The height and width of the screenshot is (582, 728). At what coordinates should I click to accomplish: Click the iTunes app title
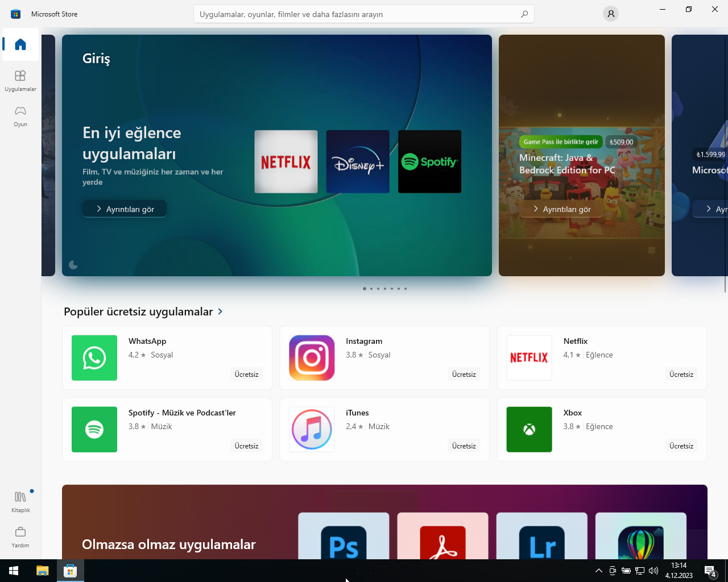(x=357, y=413)
